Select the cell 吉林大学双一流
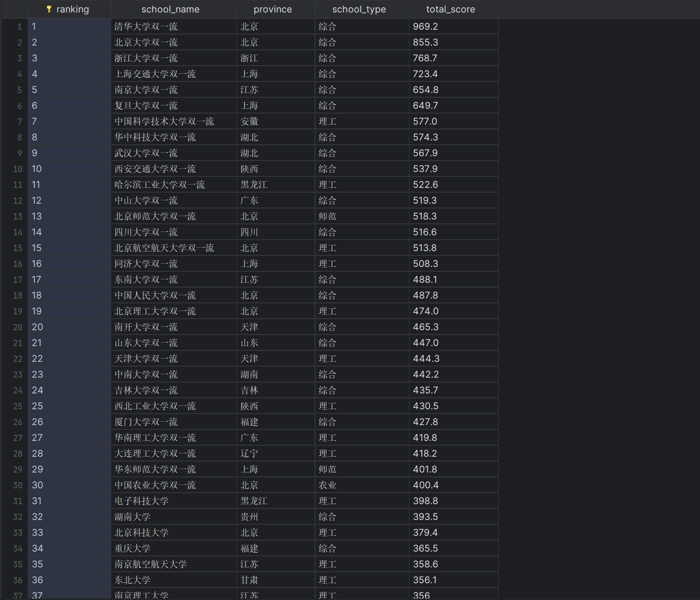Screen dimensions: 700x600 point(174,390)
